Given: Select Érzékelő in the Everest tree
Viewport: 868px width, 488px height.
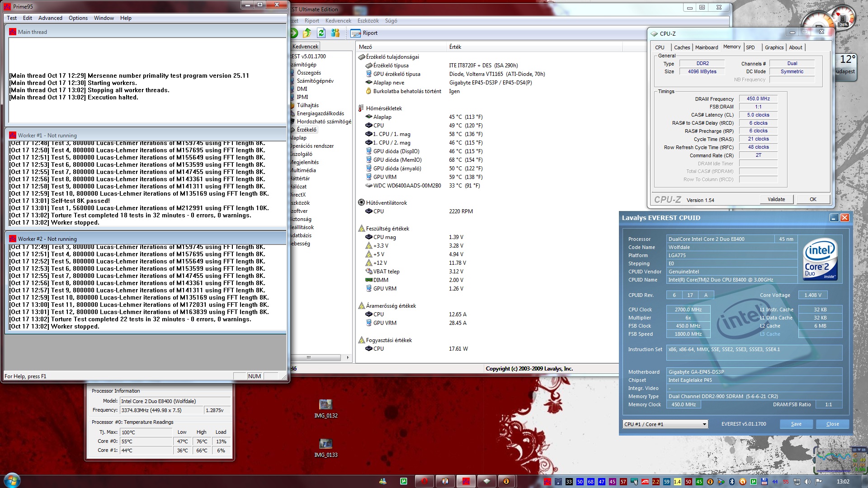Looking at the screenshot, I should click(307, 130).
